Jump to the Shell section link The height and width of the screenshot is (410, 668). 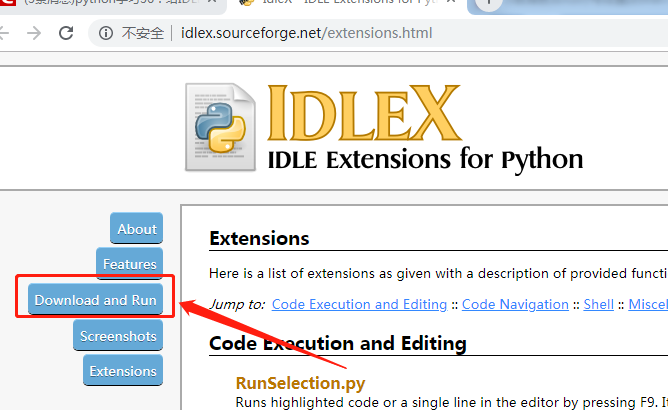click(x=599, y=304)
